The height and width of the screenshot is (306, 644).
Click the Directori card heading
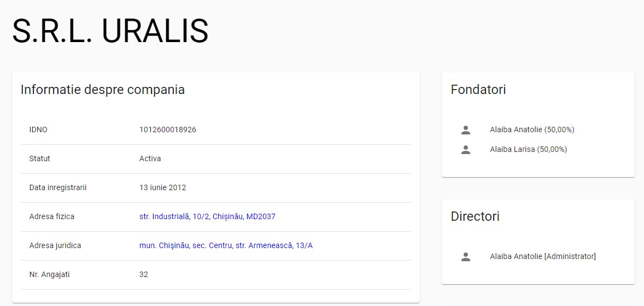(475, 216)
